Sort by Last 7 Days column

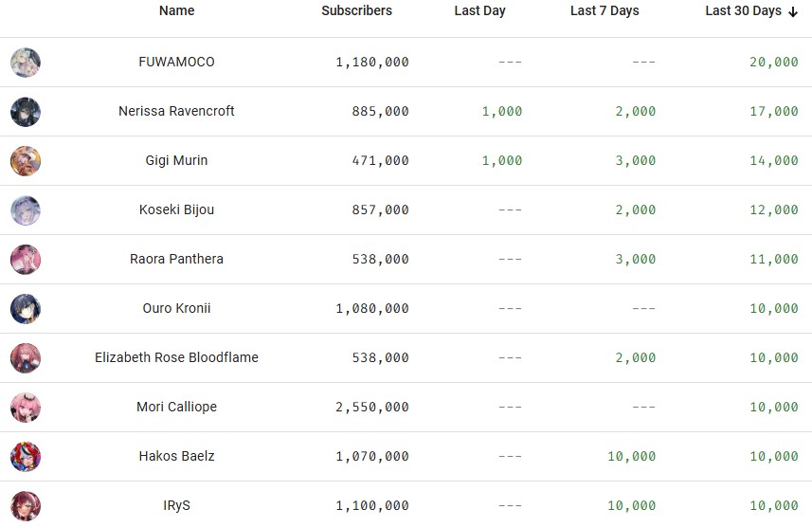(x=604, y=11)
